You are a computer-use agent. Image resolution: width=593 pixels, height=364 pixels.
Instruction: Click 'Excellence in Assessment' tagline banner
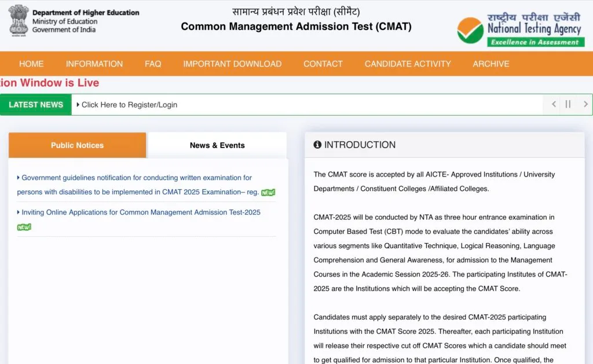(535, 42)
